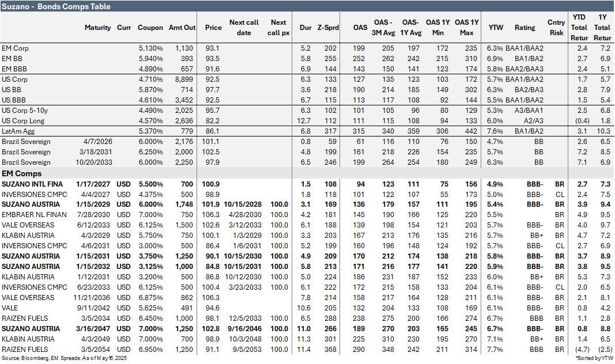Screen dimensions: 615x364
Task: Click Brazil Sovereign maturity '3/18/2031'
Action: click(96, 152)
